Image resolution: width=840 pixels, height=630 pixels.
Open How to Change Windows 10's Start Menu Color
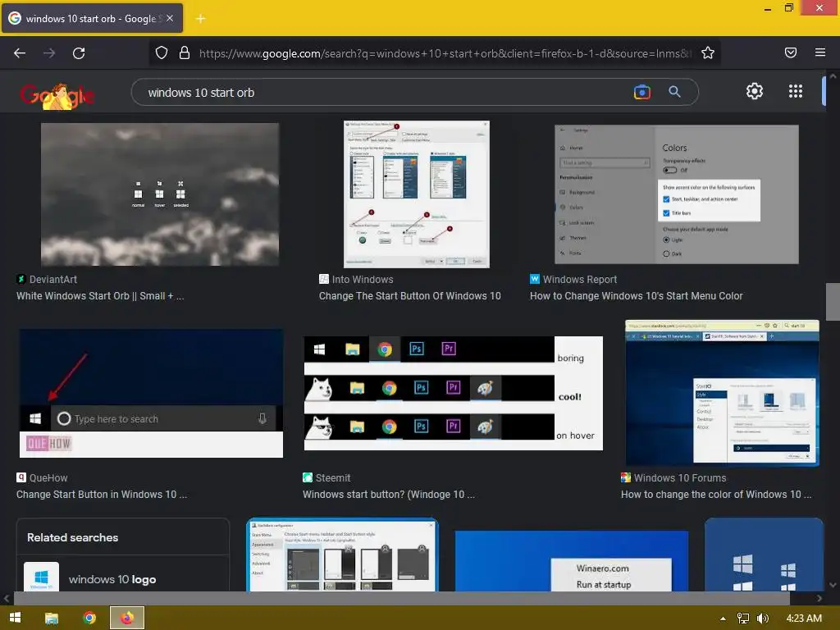point(637,295)
